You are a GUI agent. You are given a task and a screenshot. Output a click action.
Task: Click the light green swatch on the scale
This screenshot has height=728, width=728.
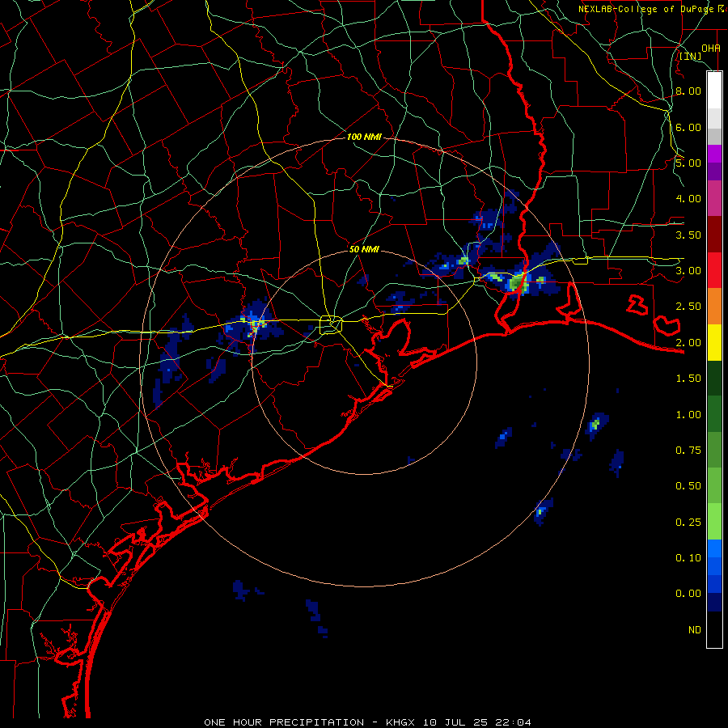click(x=714, y=522)
